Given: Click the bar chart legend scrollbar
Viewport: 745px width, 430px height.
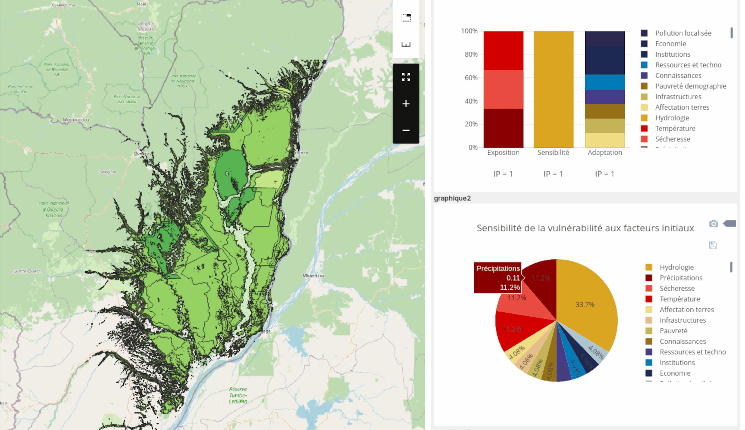Looking at the screenshot, I should click(x=732, y=35).
